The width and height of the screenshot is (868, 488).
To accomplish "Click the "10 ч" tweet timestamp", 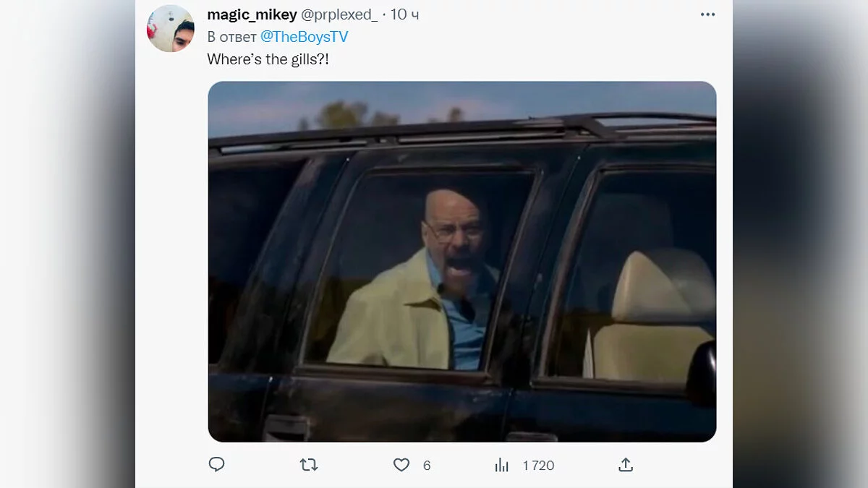I will [x=405, y=15].
